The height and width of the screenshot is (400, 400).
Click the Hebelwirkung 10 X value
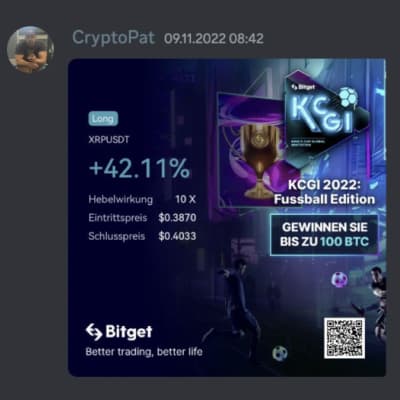[x=186, y=199]
